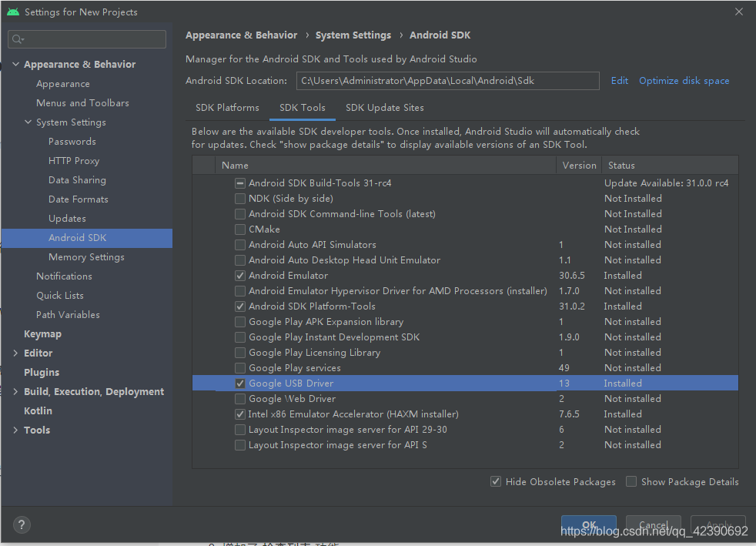Click the search magnifier icon in settings
Viewport: 756px width, 546px height.
pyautogui.click(x=18, y=39)
